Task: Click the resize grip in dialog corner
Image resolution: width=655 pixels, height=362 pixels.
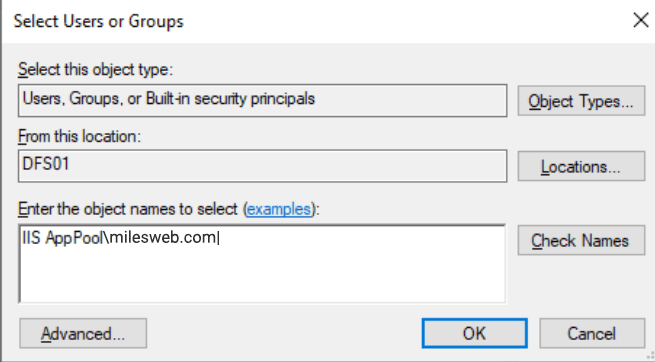Action: pyautogui.click(x=650, y=357)
